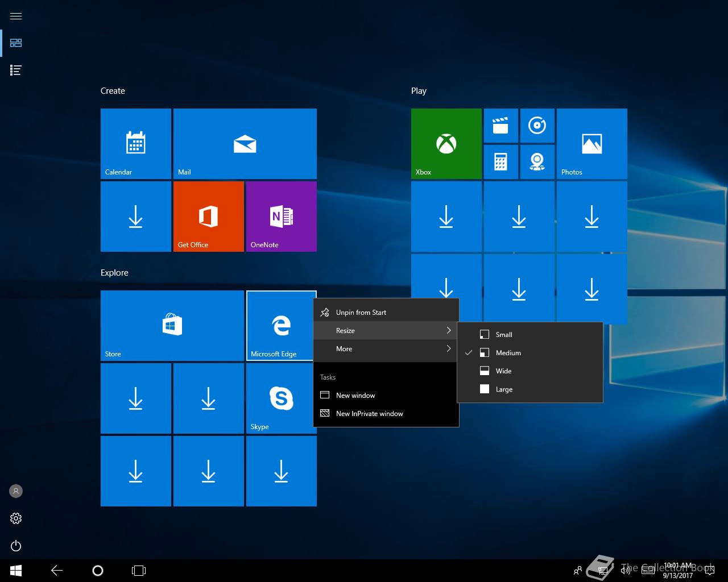Click the taskbar Back arrow
The height and width of the screenshot is (582, 728).
click(x=57, y=571)
